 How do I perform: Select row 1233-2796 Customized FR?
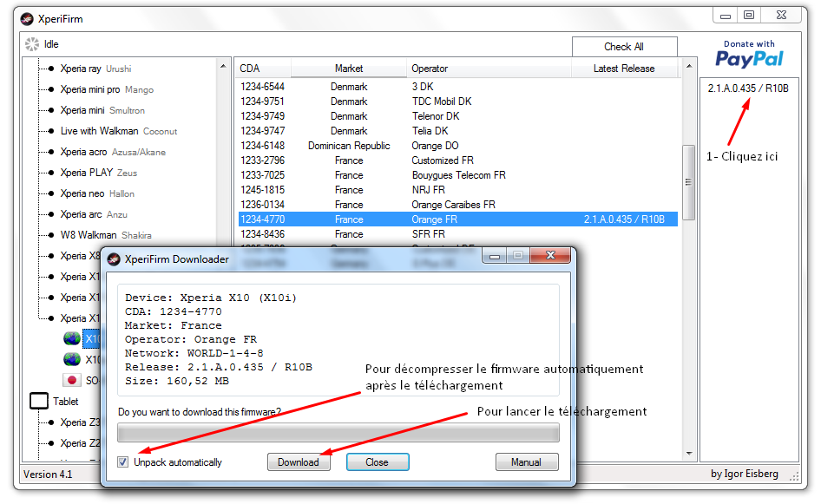point(458,160)
